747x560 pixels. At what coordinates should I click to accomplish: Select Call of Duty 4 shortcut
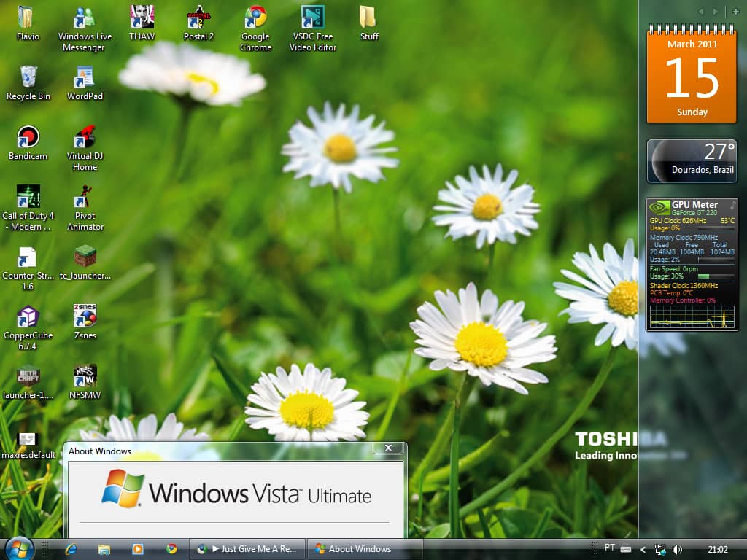(x=28, y=209)
